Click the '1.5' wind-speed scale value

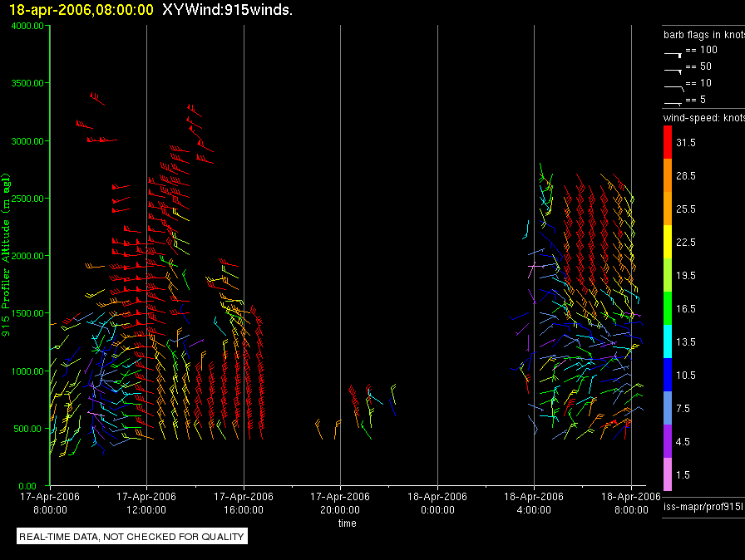(x=683, y=474)
